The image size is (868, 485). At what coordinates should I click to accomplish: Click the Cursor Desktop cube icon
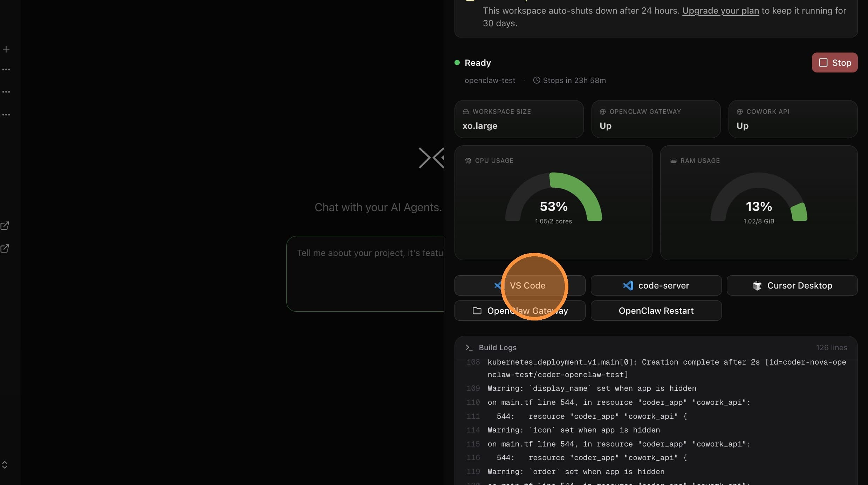pyautogui.click(x=757, y=285)
